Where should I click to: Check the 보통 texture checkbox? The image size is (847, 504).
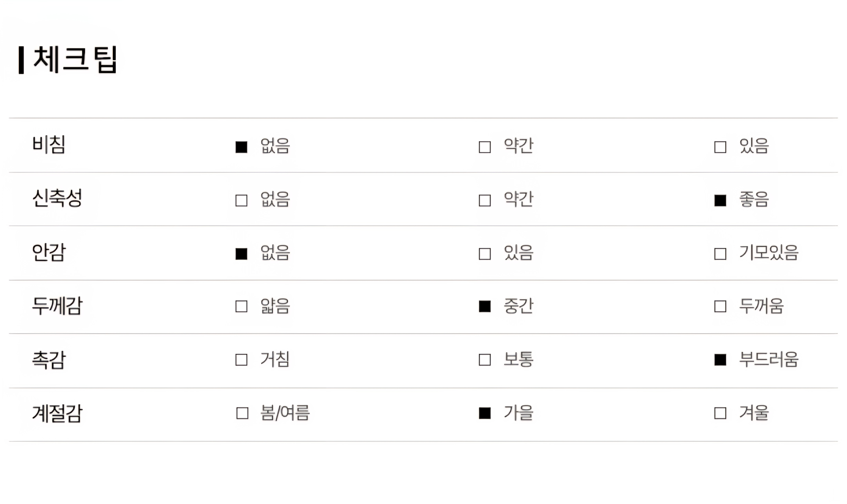pos(484,360)
